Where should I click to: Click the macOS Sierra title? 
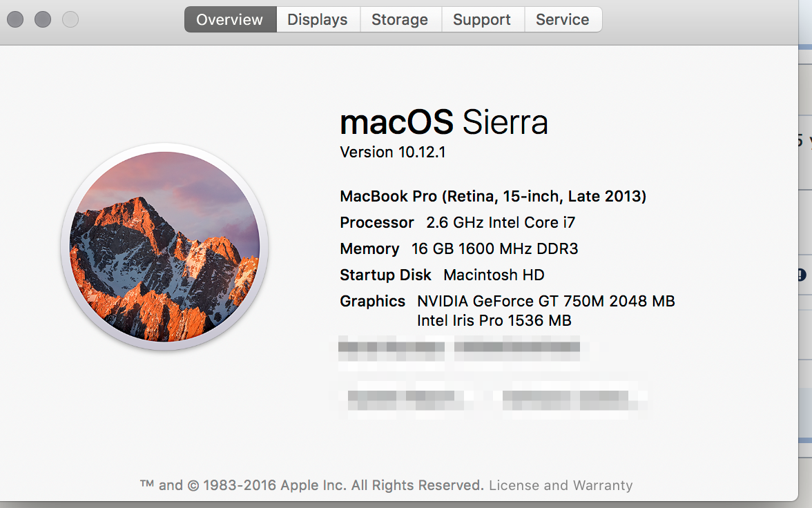[x=444, y=122]
